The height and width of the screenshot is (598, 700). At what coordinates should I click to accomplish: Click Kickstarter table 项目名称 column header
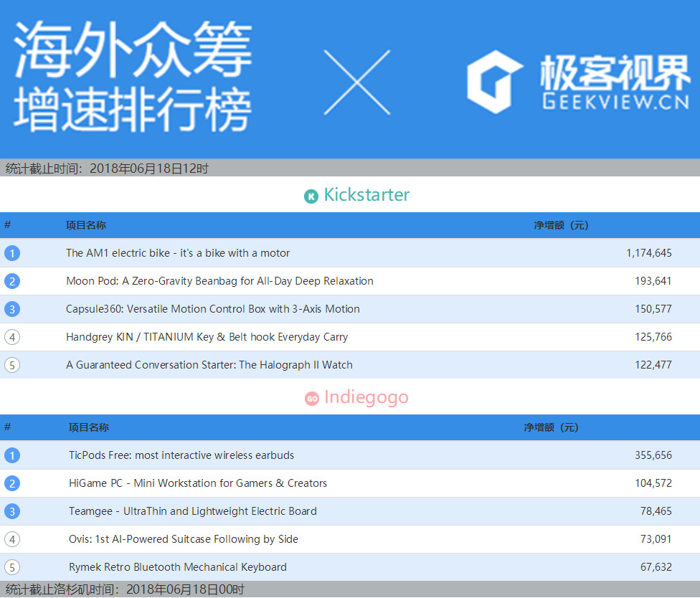point(86,225)
